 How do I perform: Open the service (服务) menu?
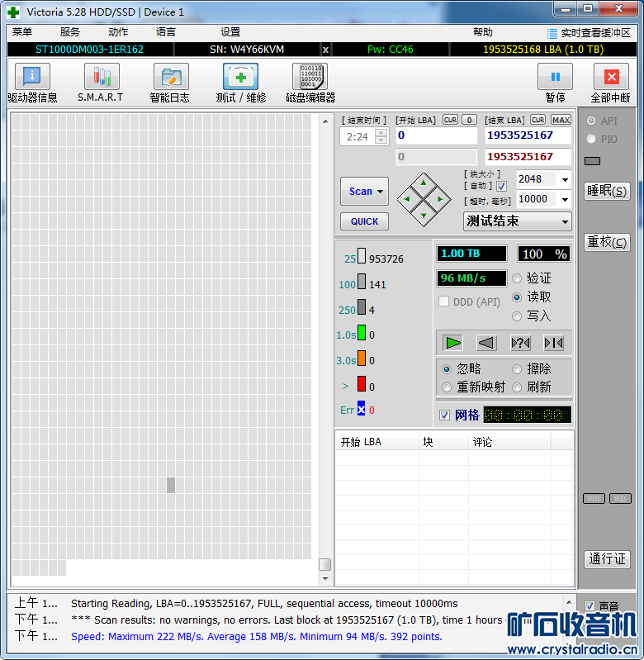[69, 32]
